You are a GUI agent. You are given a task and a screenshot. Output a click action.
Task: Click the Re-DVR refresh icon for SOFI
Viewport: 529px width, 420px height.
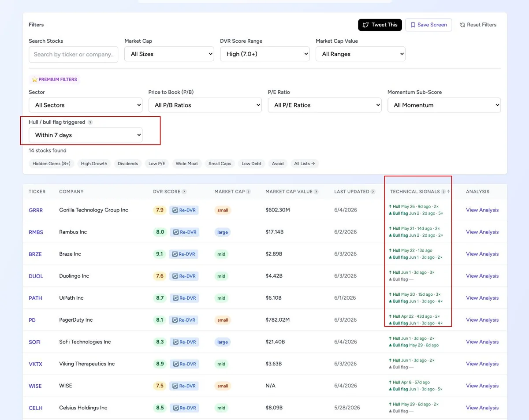(x=175, y=342)
